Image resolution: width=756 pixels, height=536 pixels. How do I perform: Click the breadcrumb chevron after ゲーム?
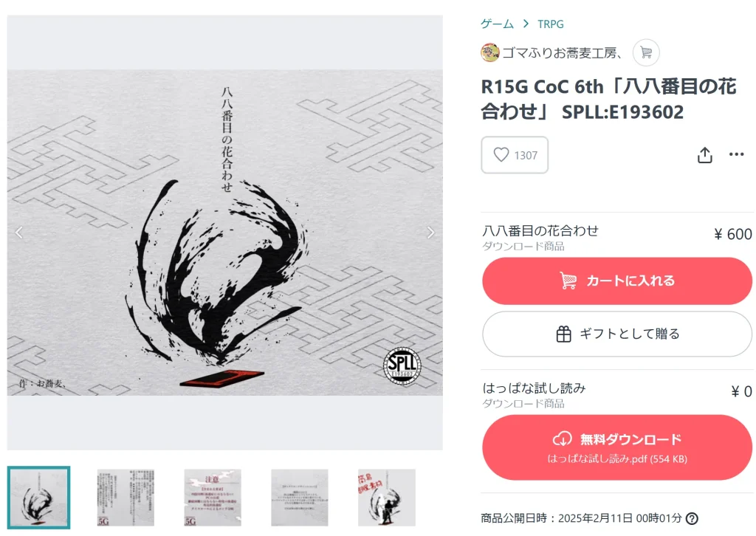[x=526, y=24]
